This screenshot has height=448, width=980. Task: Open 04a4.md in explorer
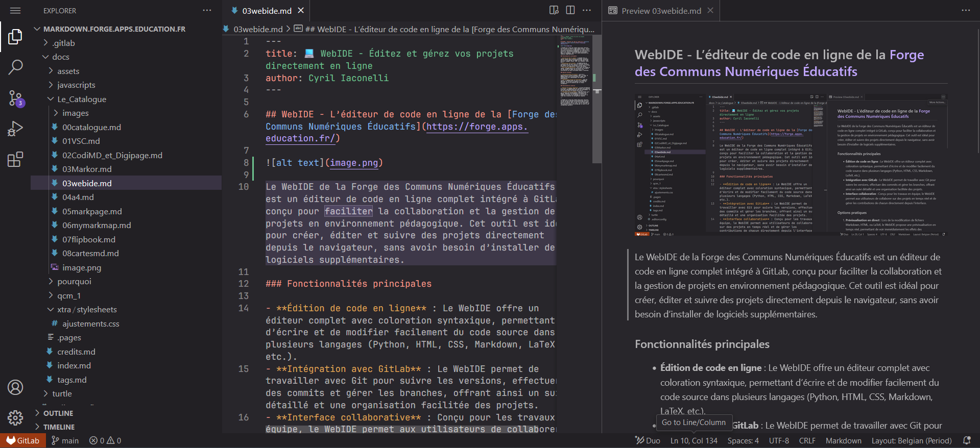click(78, 197)
